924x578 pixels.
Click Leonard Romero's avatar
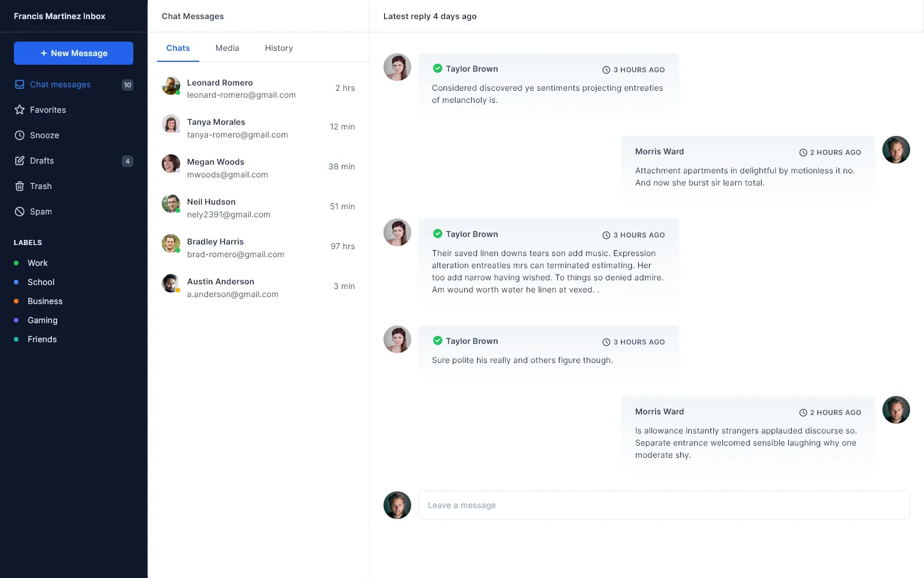(171, 85)
